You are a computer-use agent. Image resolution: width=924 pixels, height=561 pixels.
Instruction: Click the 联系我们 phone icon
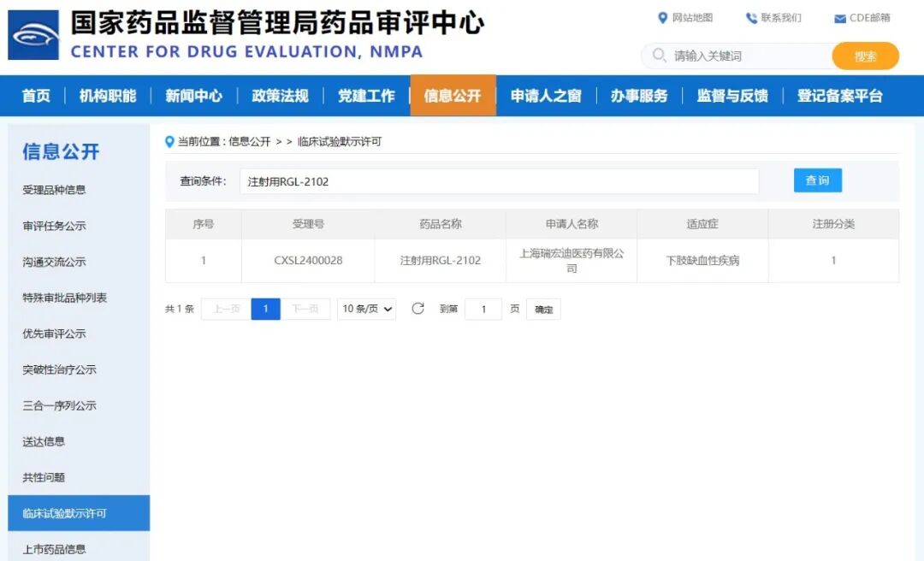751,18
